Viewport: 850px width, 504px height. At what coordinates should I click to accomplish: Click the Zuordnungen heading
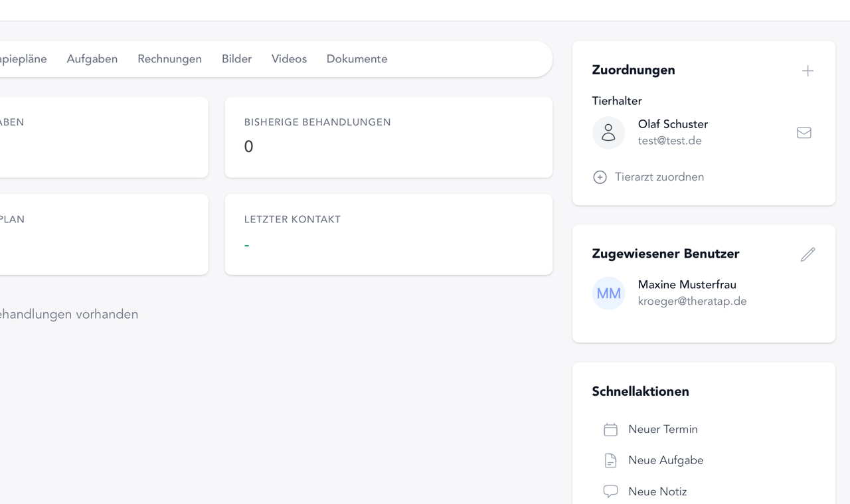(x=634, y=70)
